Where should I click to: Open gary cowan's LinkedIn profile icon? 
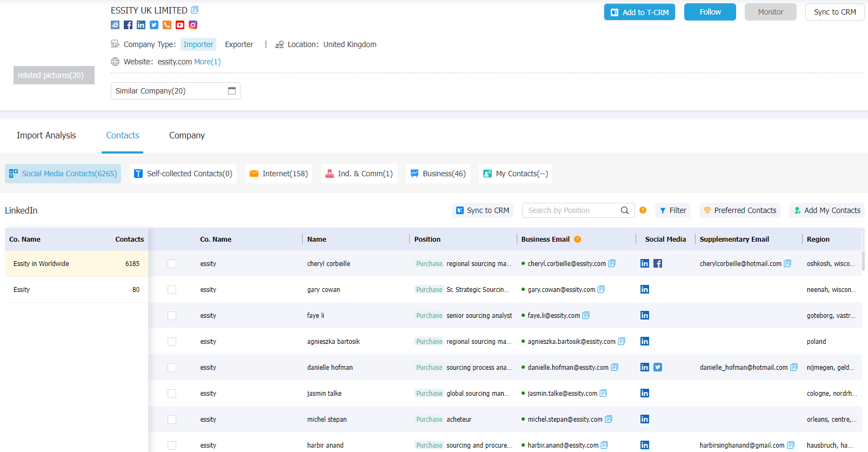click(x=645, y=289)
